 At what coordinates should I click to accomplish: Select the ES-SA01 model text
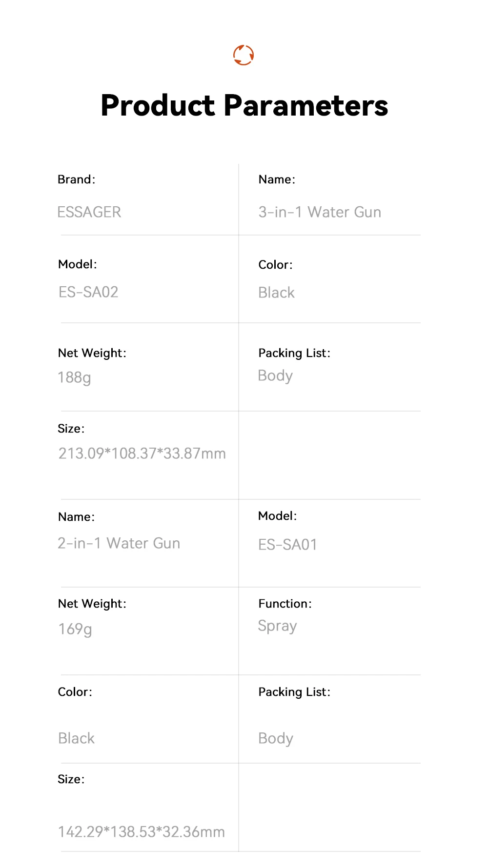tap(288, 544)
